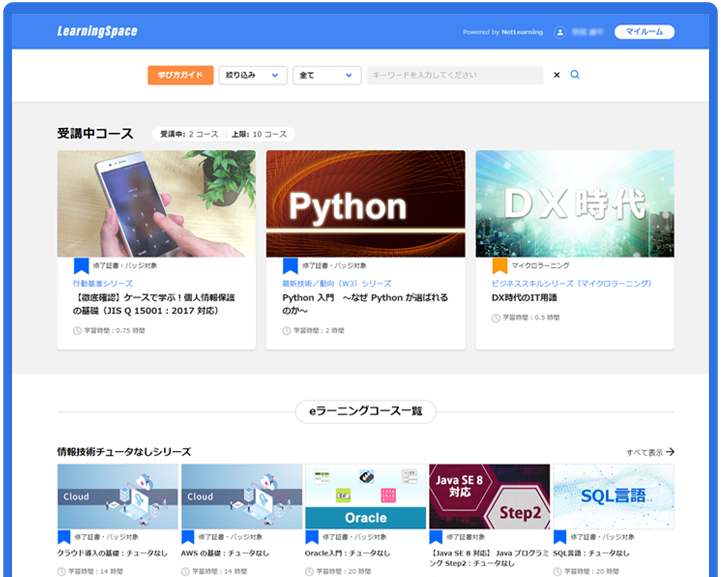Screen dimensions: 721x577
Task: Click the DX時代のIT用語 title
Action: click(x=524, y=297)
